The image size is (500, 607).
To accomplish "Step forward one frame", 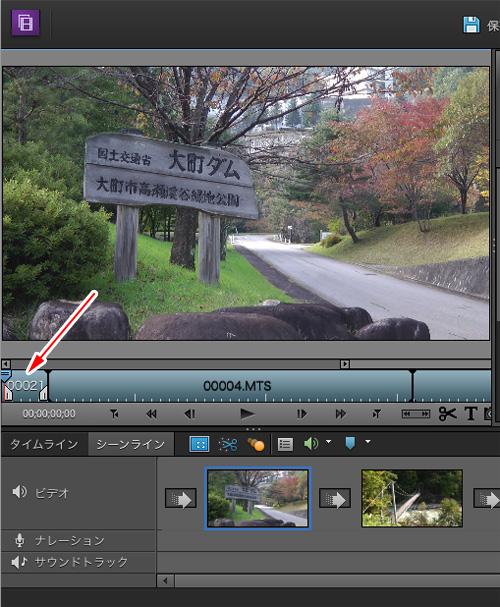I will [x=302, y=414].
